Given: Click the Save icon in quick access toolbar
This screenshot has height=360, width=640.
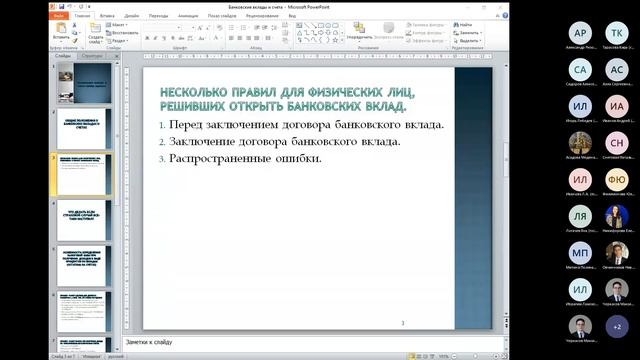Looking at the screenshot, I should pos(61,7).
